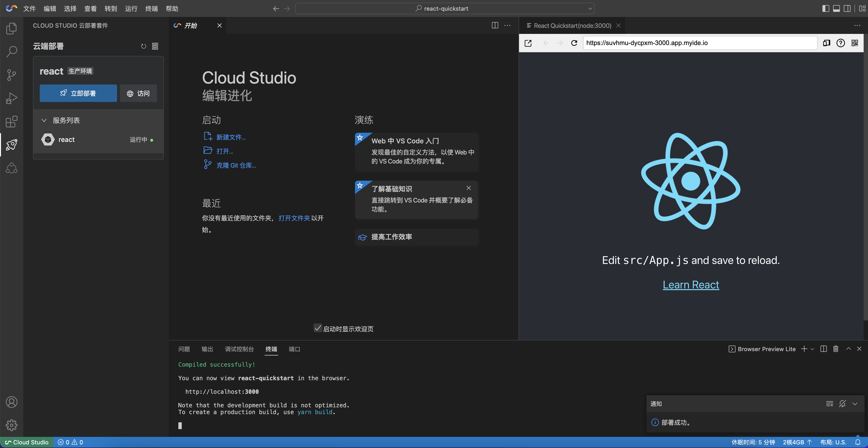This screenshot has width=868, height=448.
Task: Refresh the 云端部署 panel
Action: [143, 46]
